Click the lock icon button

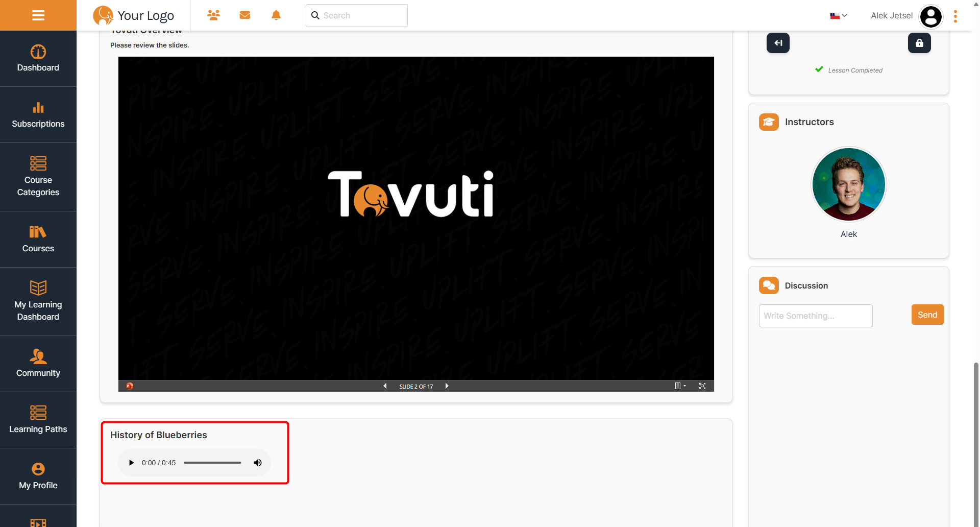tap(919, 43)
